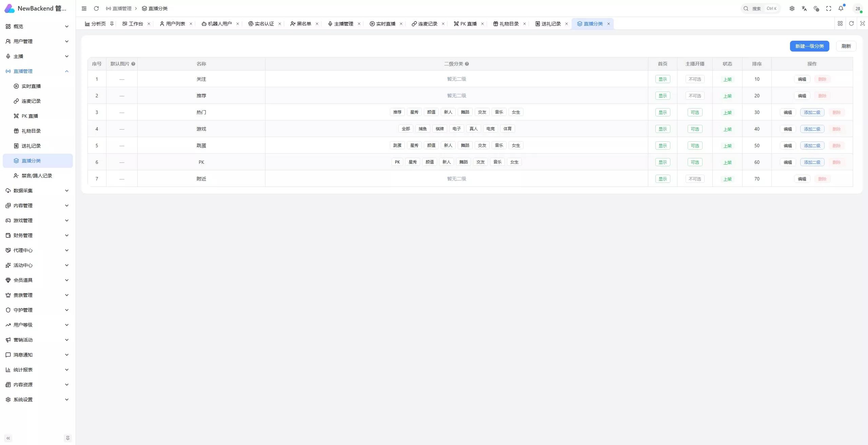Click the refresh icon beside breadcrumb
Screen dimensions: 868x445
[x=96, y=8]
